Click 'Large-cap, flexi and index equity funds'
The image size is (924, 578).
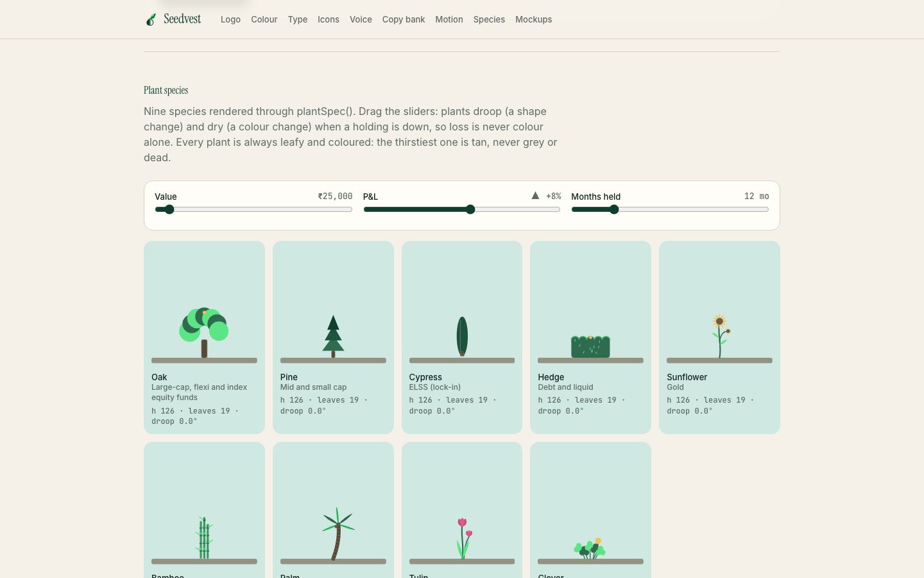[199, 392]
